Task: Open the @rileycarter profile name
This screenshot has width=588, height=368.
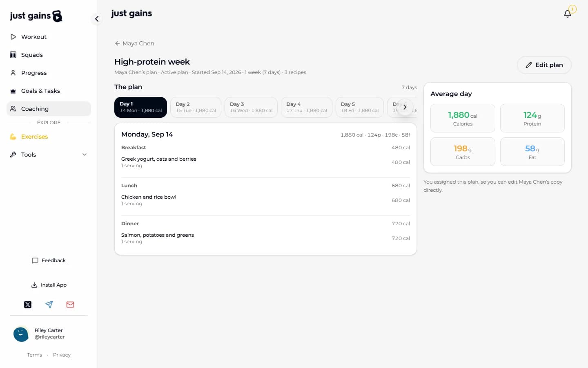Action: 50,337
